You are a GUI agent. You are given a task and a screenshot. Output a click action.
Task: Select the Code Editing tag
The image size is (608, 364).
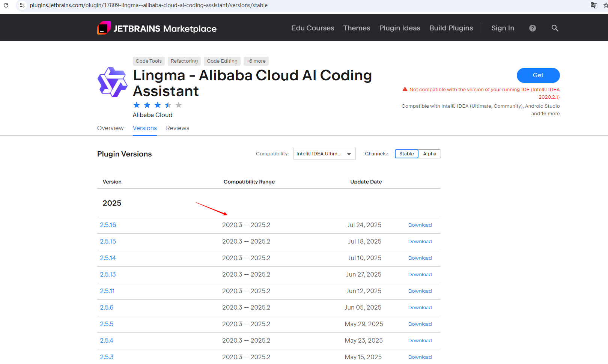coord(222,61)
